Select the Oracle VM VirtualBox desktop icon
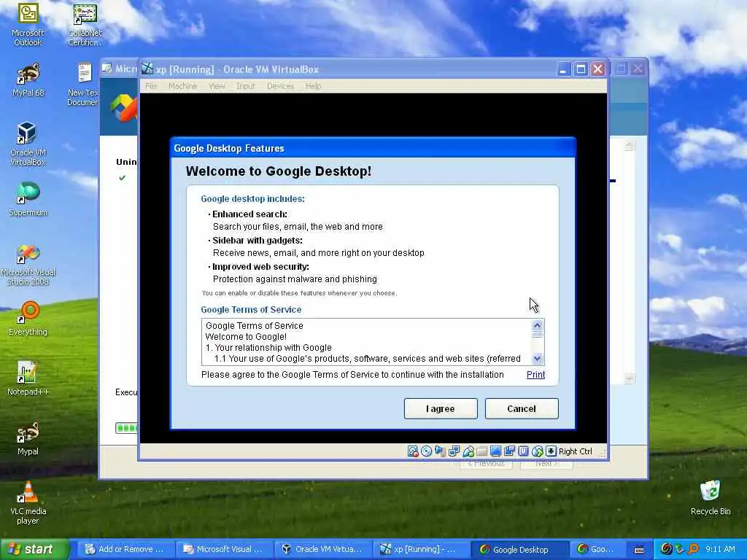Image resolution: width=747 pixels, height=560 pixels. click(28, 144)
